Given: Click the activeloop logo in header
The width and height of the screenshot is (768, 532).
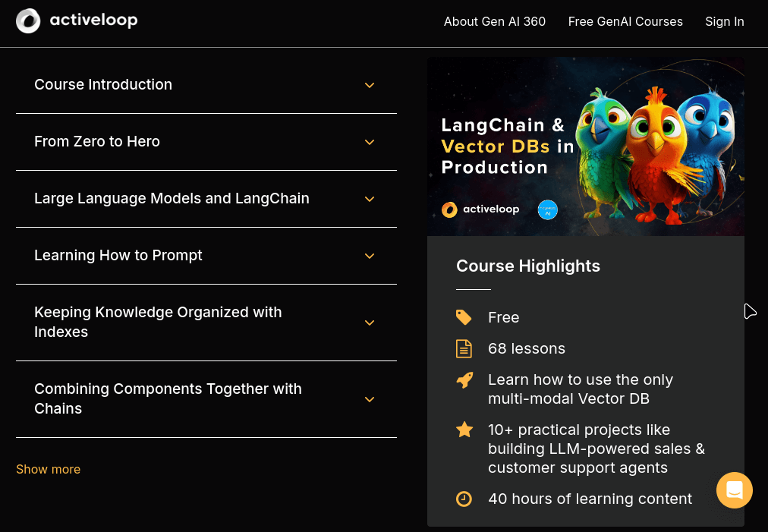Looking at the screenshot, I should [x=77, y=20].
